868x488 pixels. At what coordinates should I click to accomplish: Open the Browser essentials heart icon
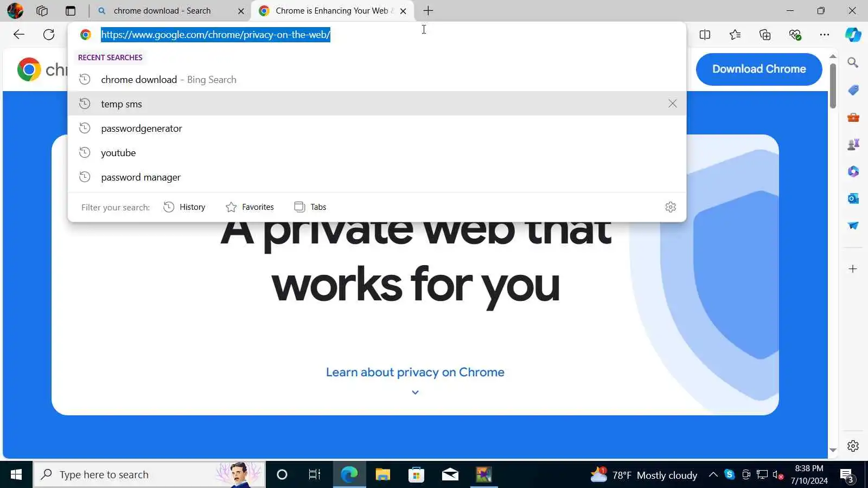[x=795, y=35]
